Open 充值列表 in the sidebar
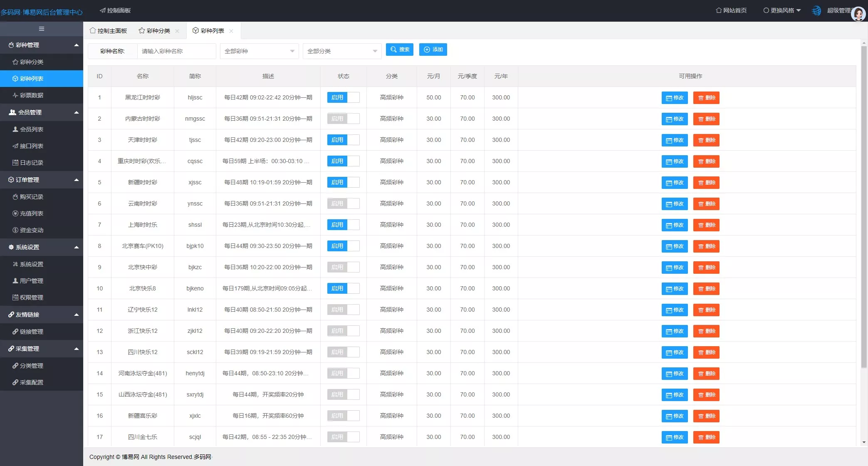This screenshot has height=466, width=868. coord(32,213)
